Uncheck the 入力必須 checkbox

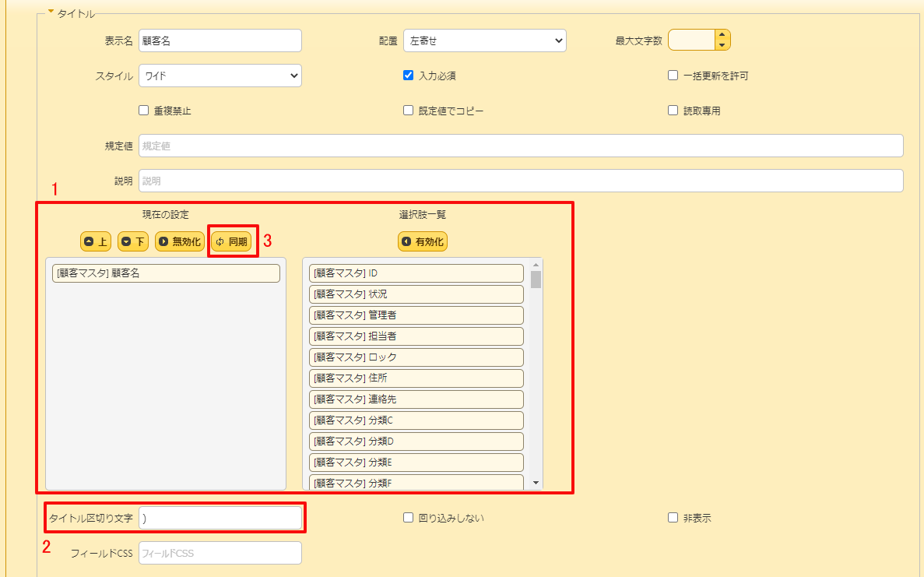pyautogui.click(x=408, y=75)
